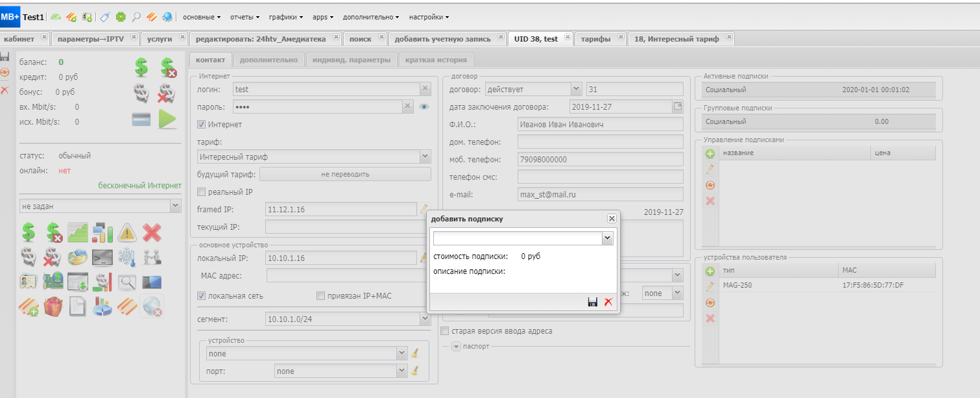Switch to the тарифы tab
Image resolution: width=980 pixels, height=398 pixels.
point(595,39)
